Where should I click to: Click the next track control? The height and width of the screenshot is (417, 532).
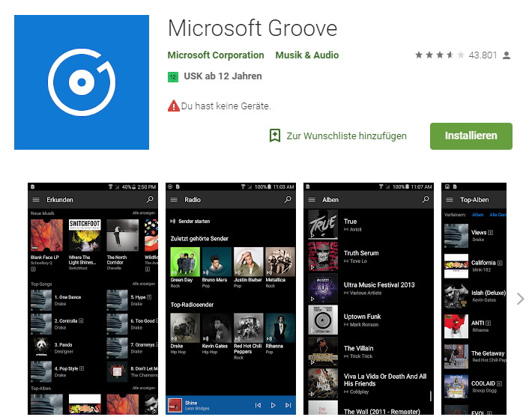tap(288, 405)
